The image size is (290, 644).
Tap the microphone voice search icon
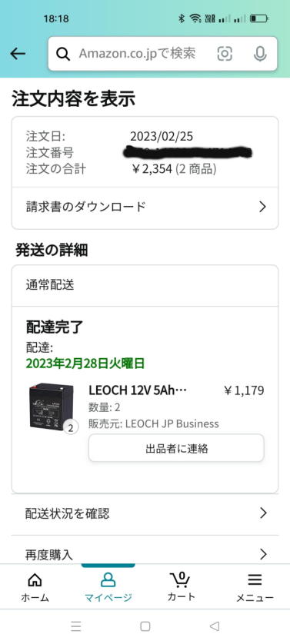pyautogui.click(x=260, y=54)
